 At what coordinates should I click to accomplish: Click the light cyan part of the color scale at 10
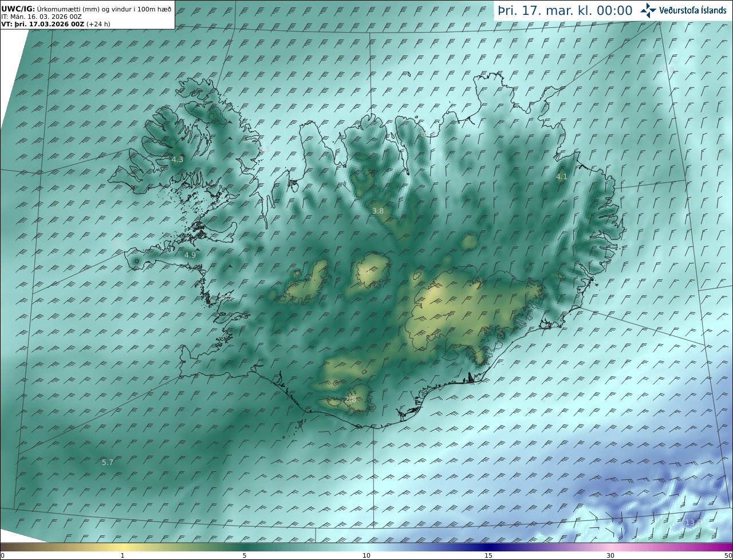[366, 547]
